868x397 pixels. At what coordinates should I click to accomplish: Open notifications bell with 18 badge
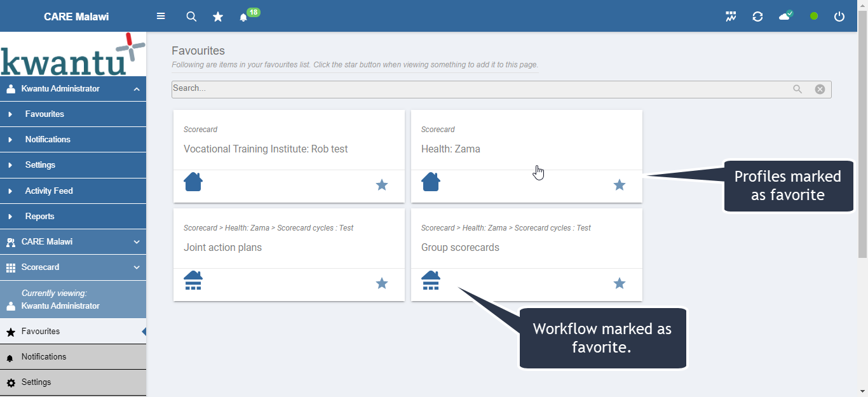point(248,15)
